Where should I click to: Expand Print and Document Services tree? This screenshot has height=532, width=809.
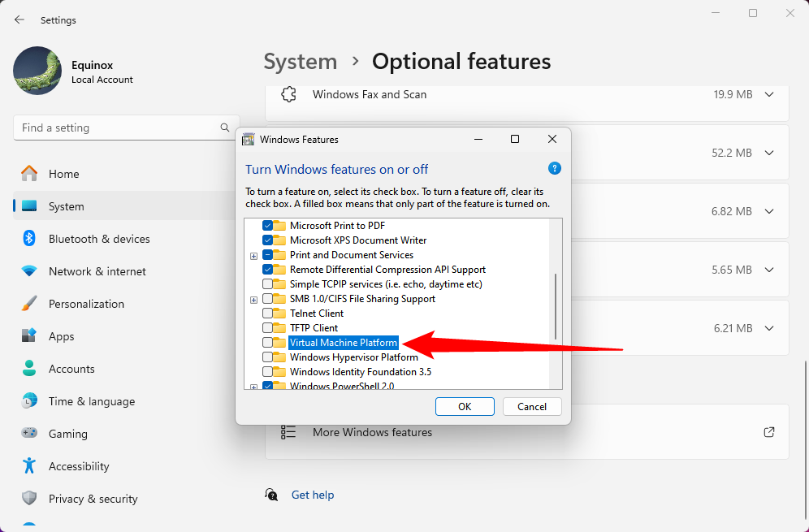[x=254, y=256]
